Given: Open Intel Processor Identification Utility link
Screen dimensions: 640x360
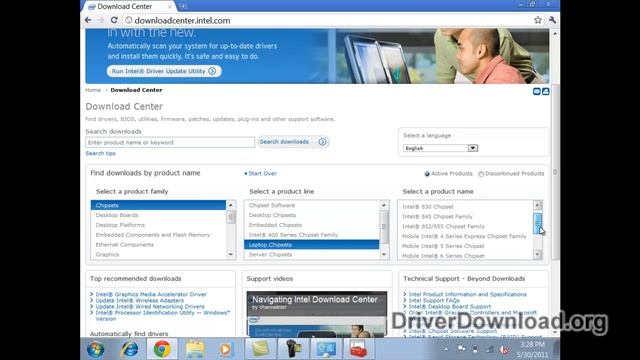Looking at the screenshot, I should [162, 316].
